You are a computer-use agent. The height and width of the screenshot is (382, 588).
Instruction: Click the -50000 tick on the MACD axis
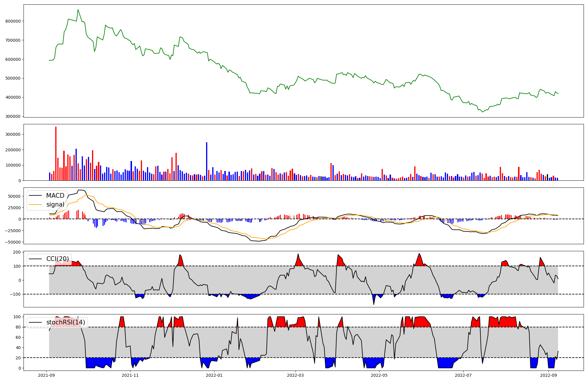click(13, 242)
